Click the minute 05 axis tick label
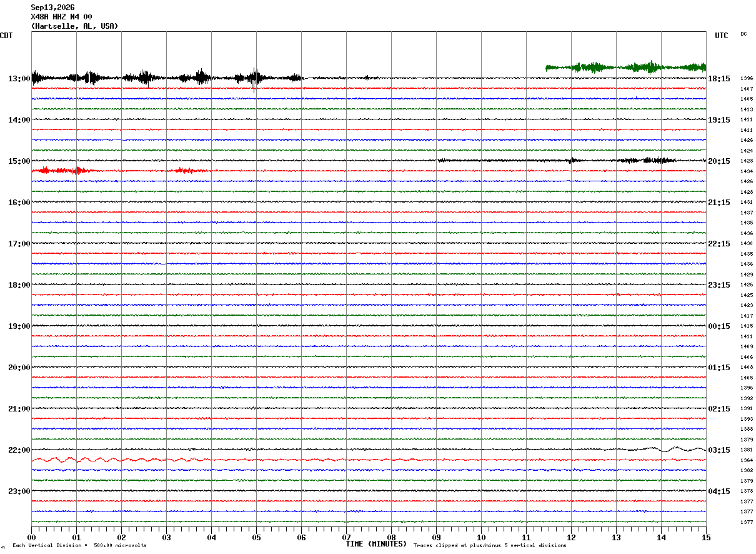This screenshot has height=554, width=756. coord(256,537)
